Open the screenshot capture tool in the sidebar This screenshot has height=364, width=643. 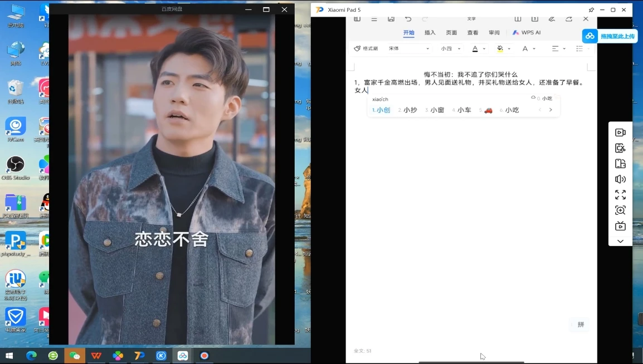(620, 147)
